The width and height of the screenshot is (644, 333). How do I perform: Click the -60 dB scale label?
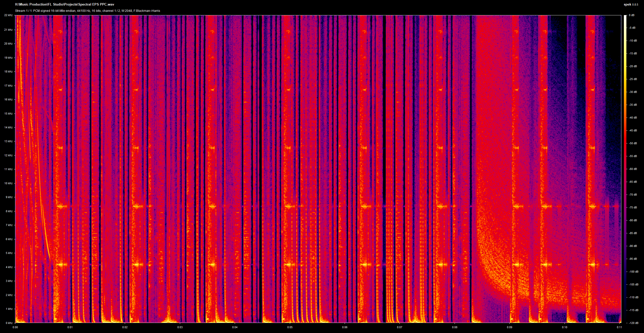(633, 169)
